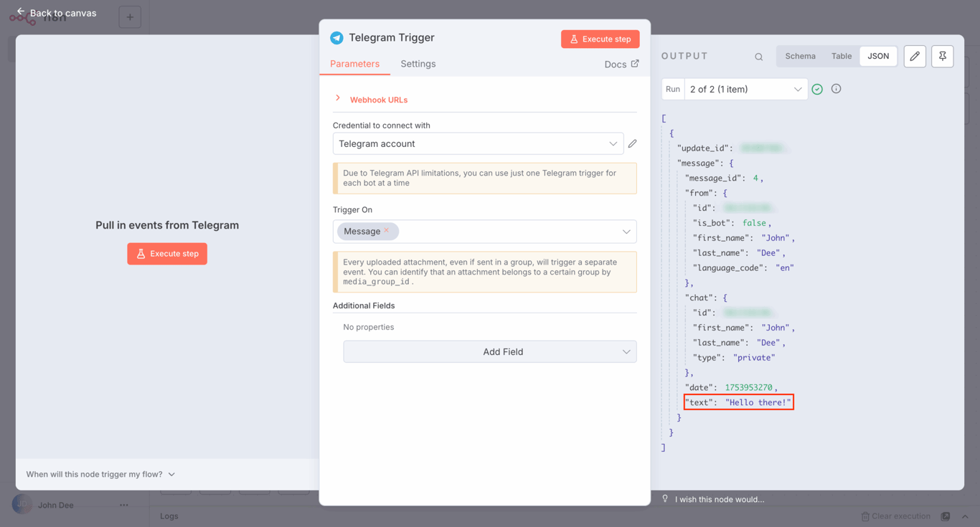The image size is (980, 527).
Task: Open the pencil edit output icon
Action: pyautogui.click(x=915, y=56)
